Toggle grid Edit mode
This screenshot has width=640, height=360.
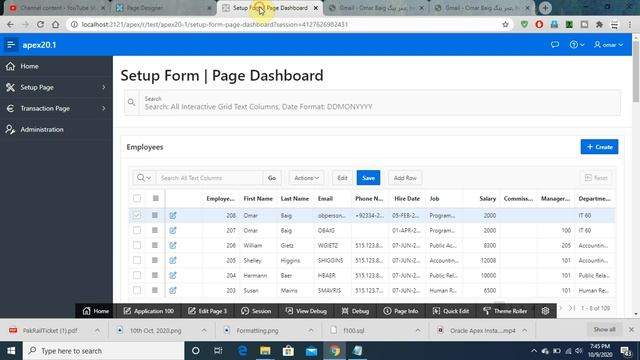tap(342, 178)
